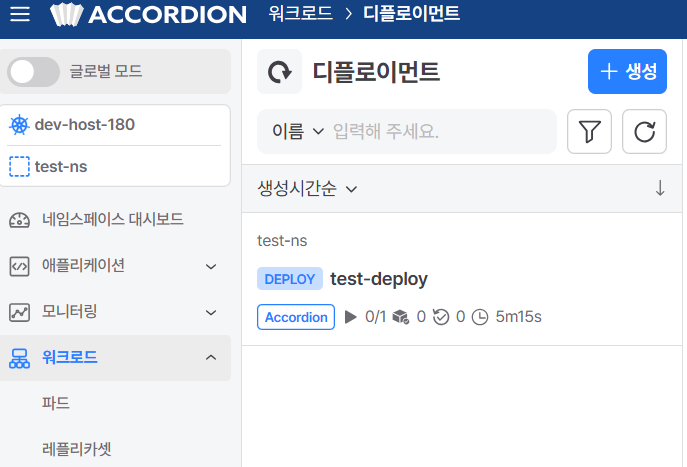Click the dashboard gauge icon

coord(19,220)
